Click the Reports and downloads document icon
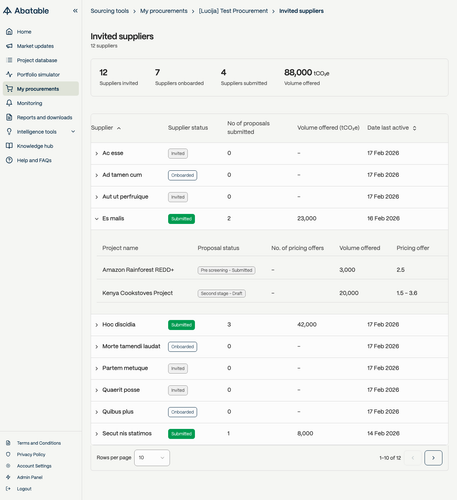Viewport: 457px width, 500px height. [x=9, y=117]
